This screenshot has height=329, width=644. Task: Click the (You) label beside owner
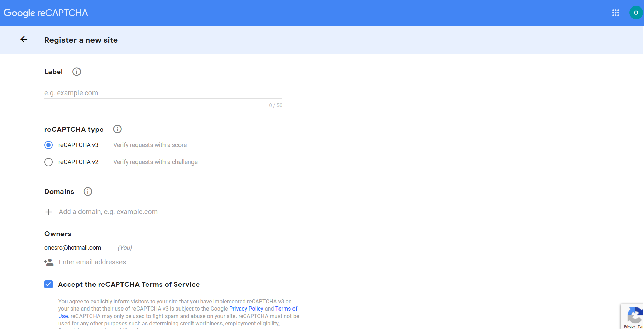[x=125, y=248]
